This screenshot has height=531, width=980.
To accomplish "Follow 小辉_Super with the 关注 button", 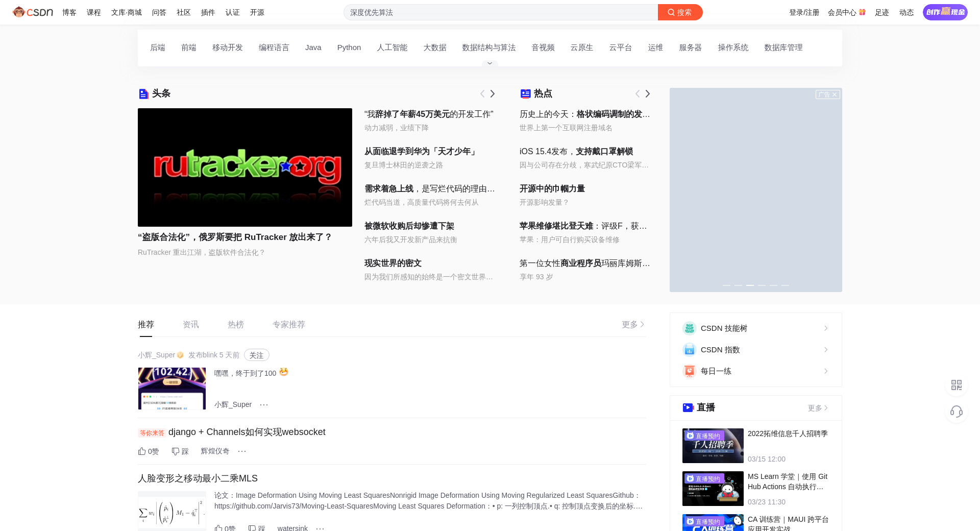I will pos(256,355).
